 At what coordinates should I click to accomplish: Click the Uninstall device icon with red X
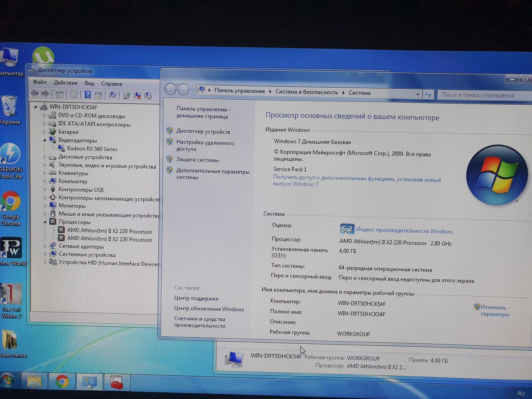[137, 96]
